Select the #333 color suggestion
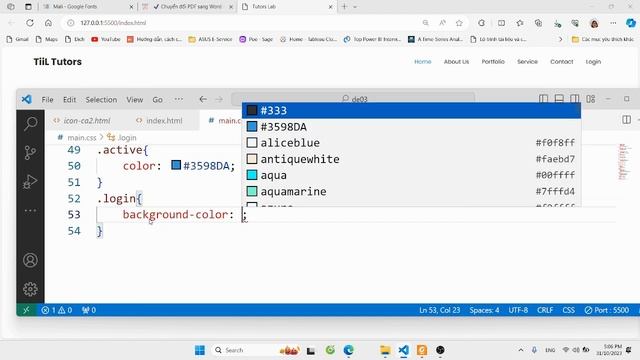Viewport: 640px width, 360px height. coord(411,110)
